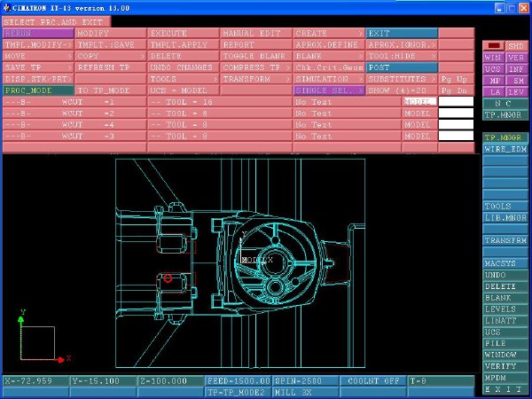Click SHOW (4)-20
The height and width of the screenshot is (399, 532).
coord(402,90)
